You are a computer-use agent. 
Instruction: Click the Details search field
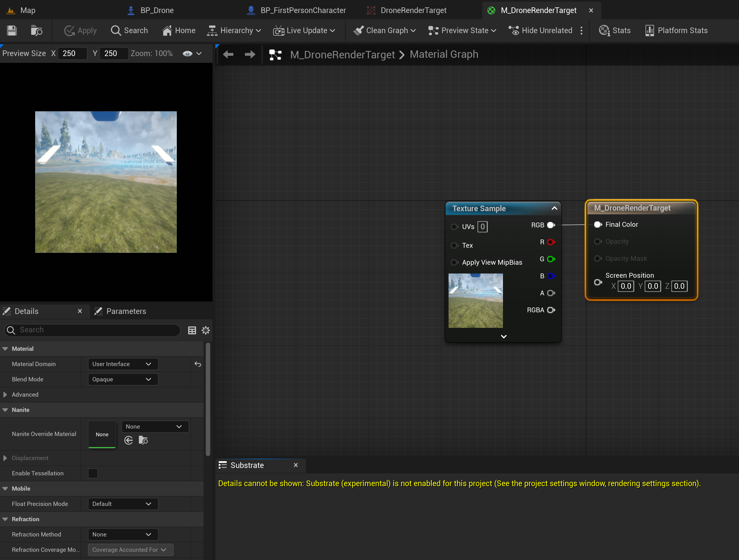click(x=92, y=330)
